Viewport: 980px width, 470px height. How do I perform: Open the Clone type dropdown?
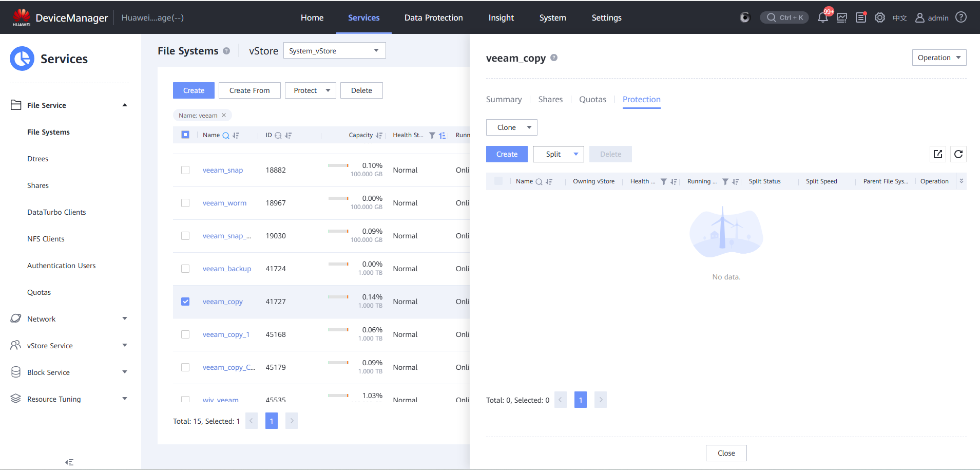pos(511,127)
